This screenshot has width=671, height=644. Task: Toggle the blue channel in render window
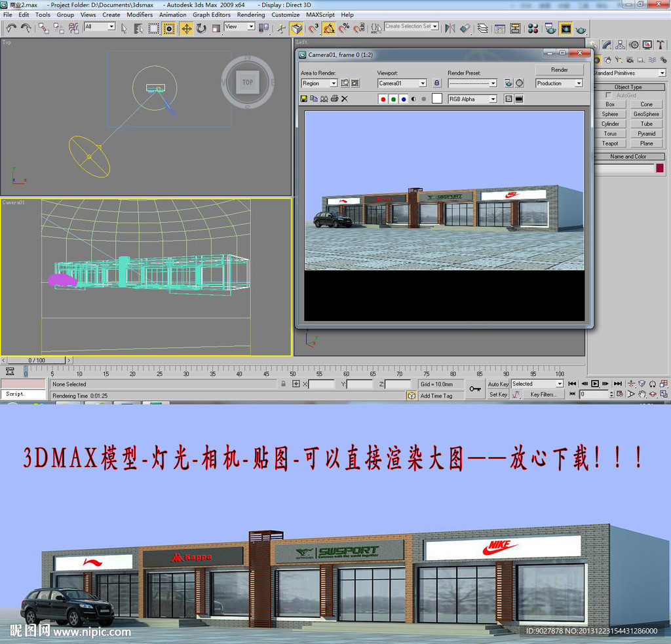pos(404,99)
